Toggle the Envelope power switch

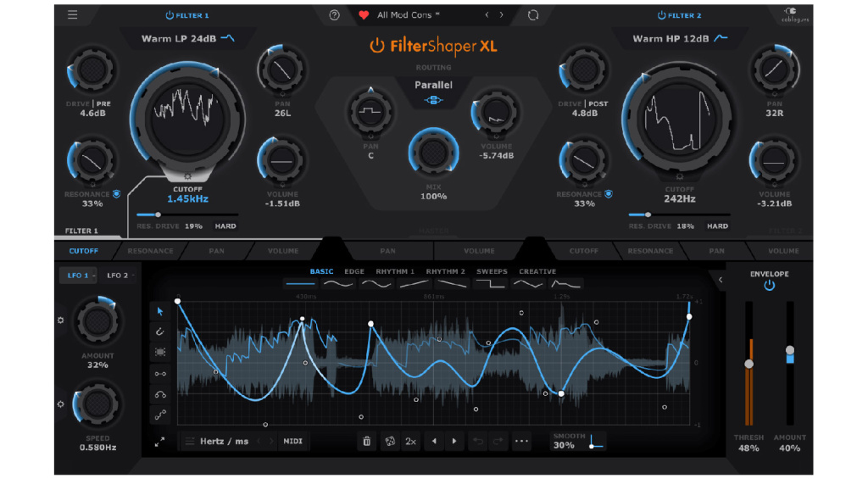(x=769, y=286)
